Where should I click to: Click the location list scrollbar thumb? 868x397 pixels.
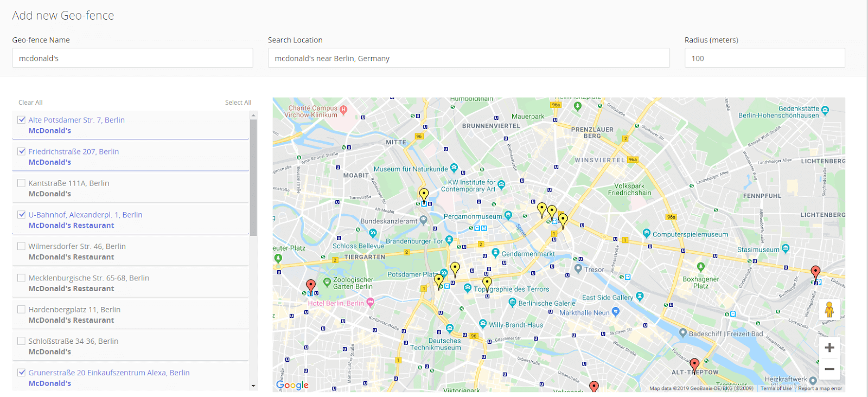click(253, 177)
